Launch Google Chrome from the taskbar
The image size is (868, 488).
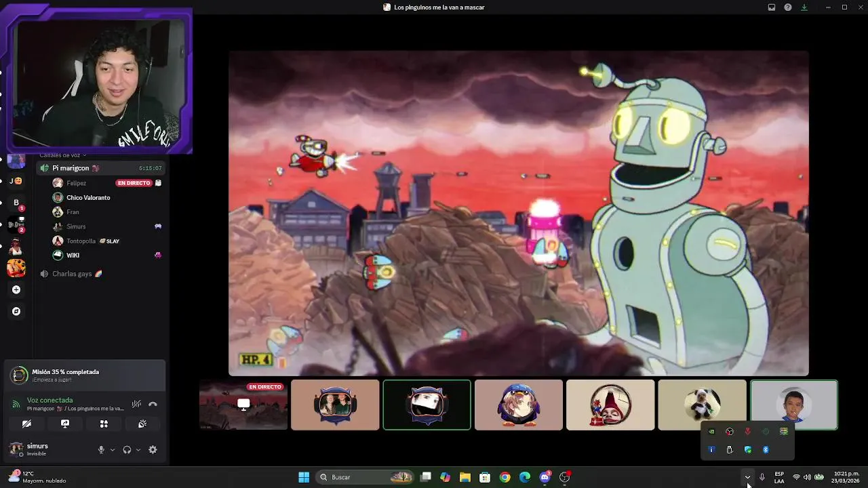point(505,477)
